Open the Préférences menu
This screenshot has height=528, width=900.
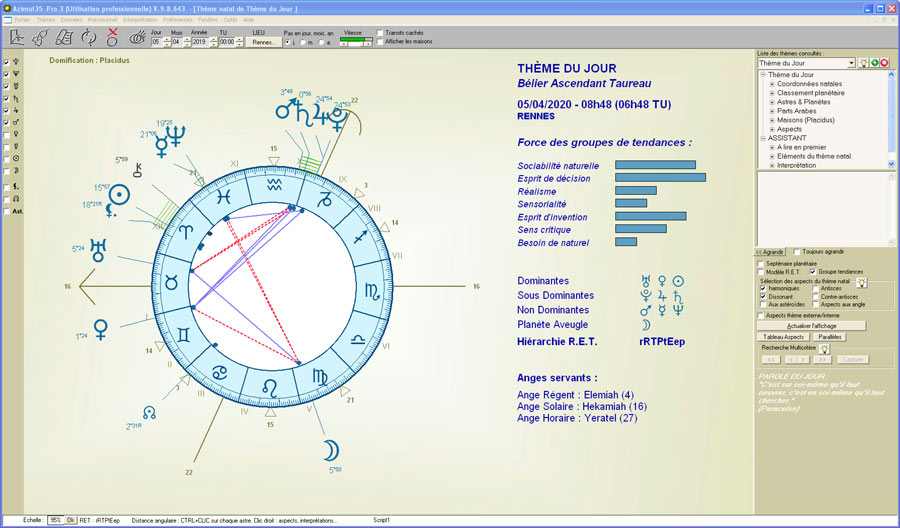click(x=176, y=19)
